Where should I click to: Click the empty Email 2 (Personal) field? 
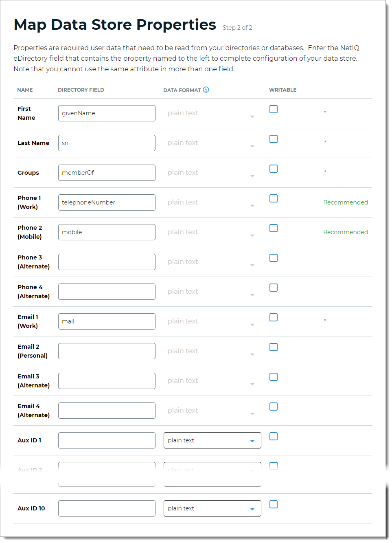click(x=107, y=351)
